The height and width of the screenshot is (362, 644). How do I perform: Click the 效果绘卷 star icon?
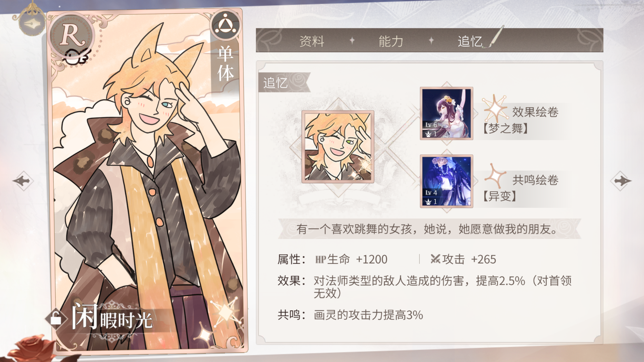495,108
